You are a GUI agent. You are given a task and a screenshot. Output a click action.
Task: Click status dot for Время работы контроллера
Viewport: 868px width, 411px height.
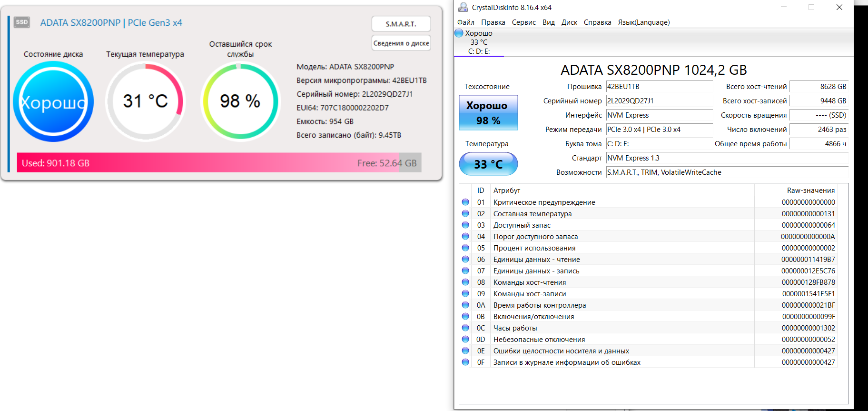click(465, 305)
